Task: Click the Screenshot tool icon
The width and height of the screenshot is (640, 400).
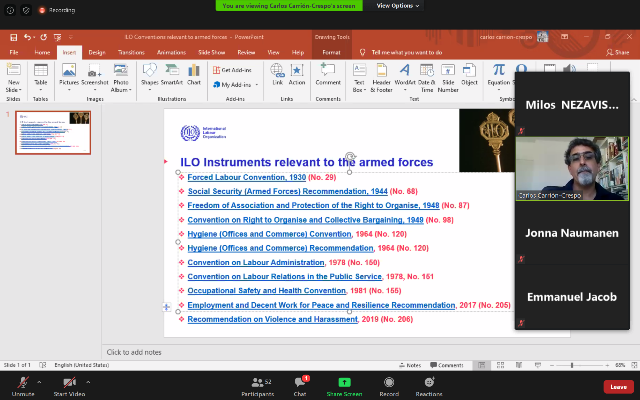Action: (95, 71)
